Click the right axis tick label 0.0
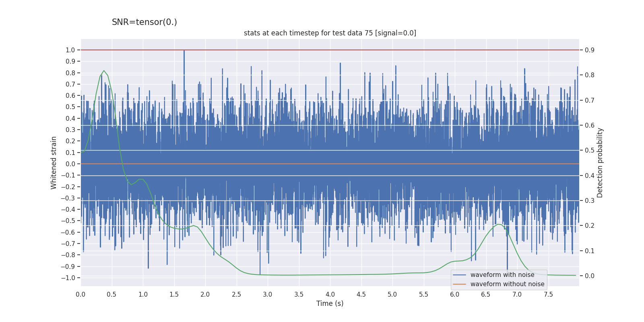 coord(590,276)
